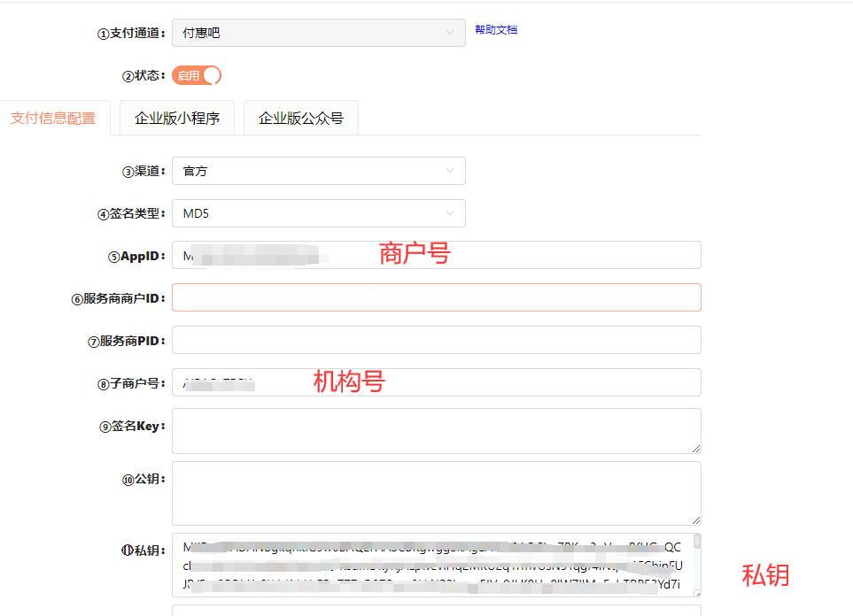Click inside the 签名Key text area

tap(436, 430)
